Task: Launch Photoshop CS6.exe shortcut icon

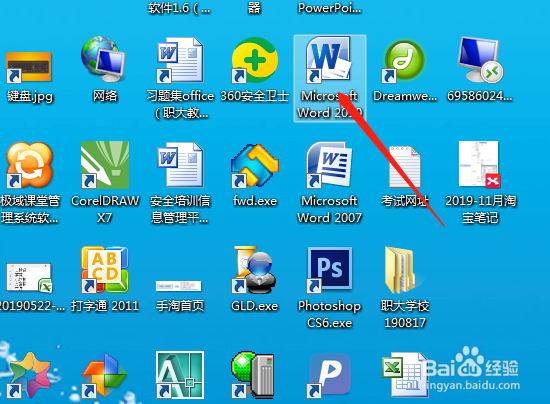Action: coord(329,270)
